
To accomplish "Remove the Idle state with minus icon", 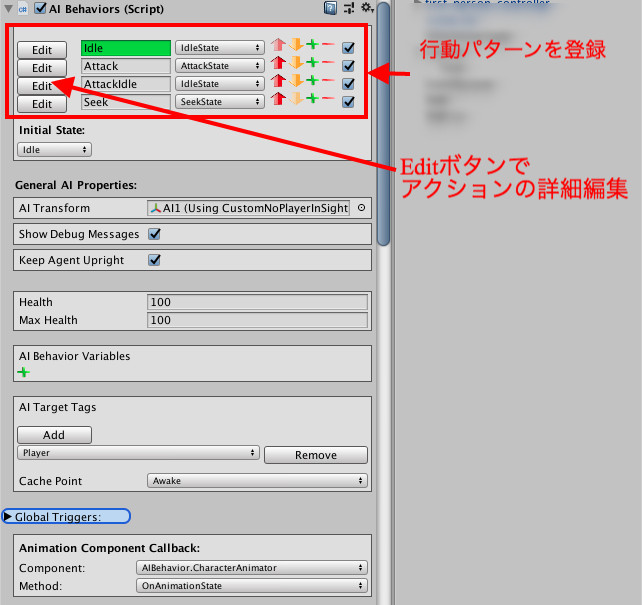I will tap(328, 44).
